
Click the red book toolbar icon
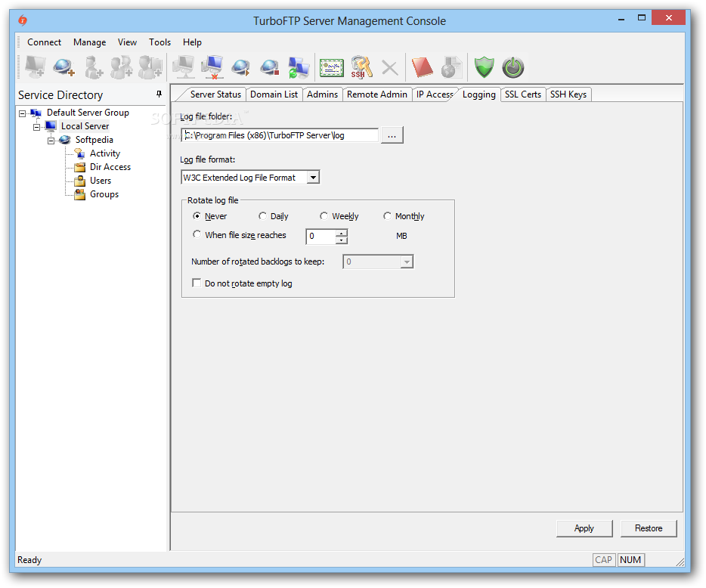422,67
